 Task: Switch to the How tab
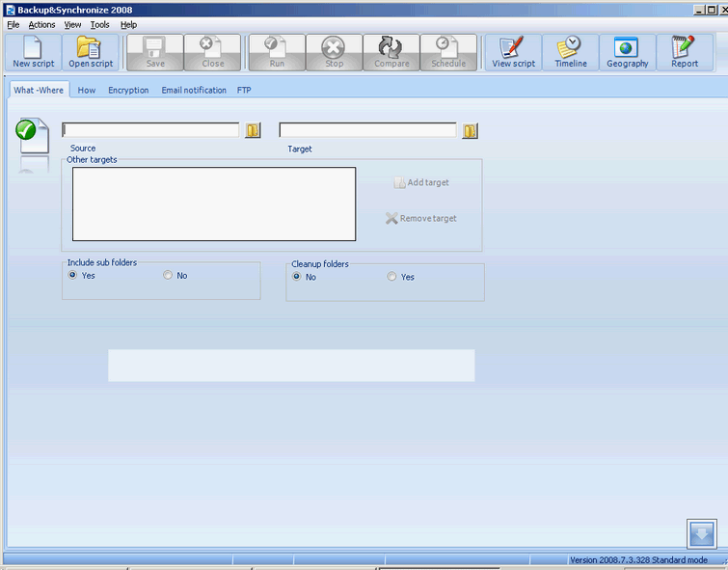click(87, 90)
